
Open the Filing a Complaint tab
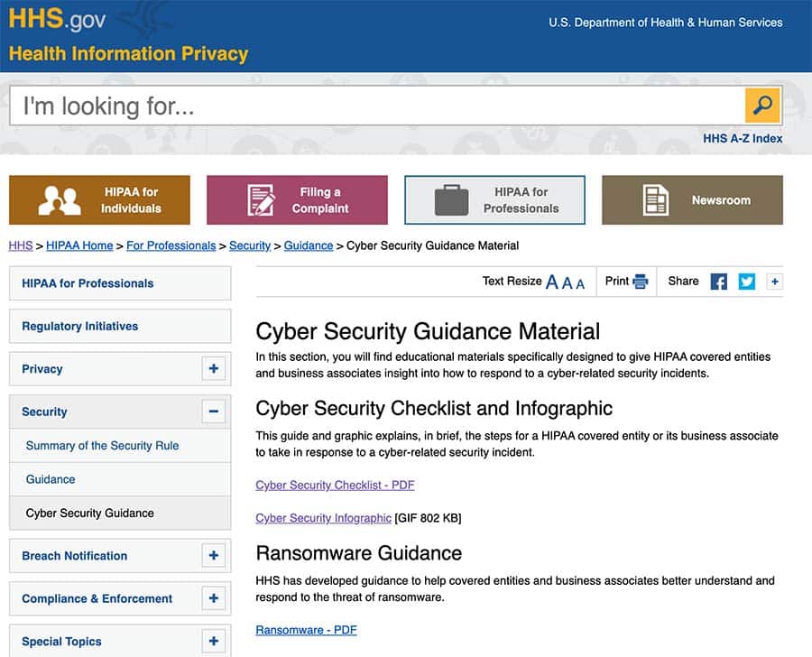click(297, 200)
